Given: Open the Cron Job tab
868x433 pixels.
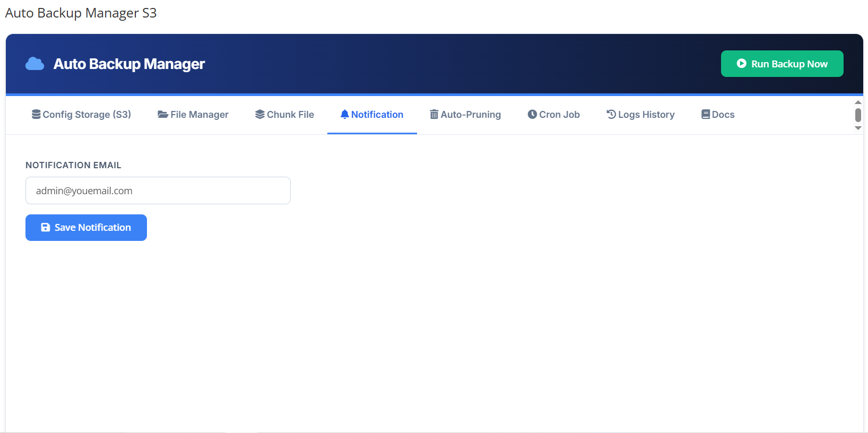Looking at the screenshot, I should coord(553,115).
